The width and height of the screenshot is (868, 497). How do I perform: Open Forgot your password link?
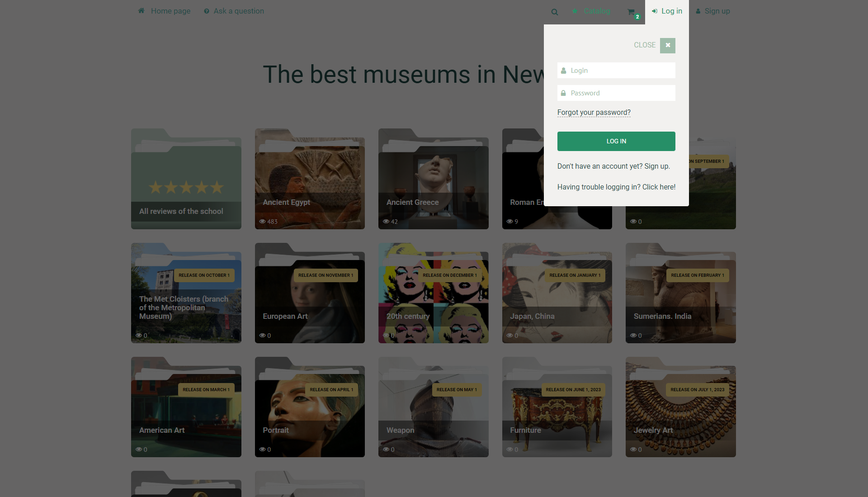[x=594, y=113]
